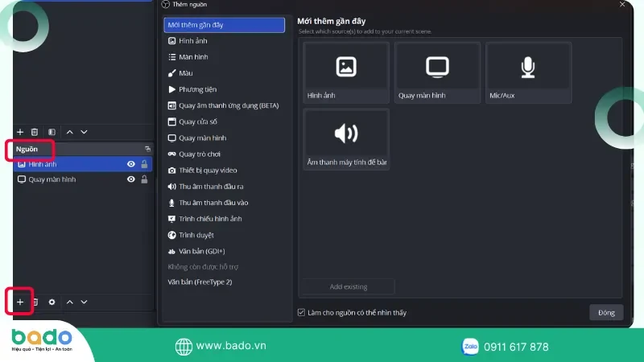The height and width of the screenshot is (362, 644).
Task: Remove scene with trash icon
Action: pos(35,132)
